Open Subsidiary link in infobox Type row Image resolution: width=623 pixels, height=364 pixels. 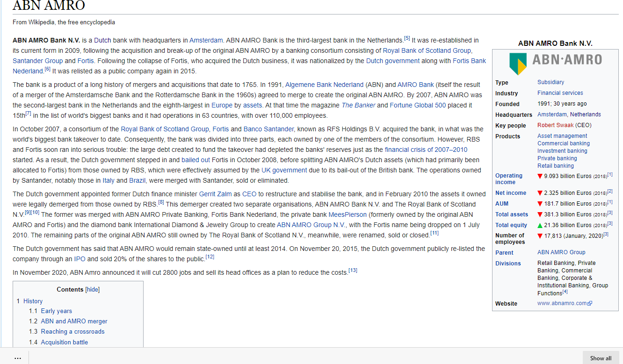coord(551,82)
